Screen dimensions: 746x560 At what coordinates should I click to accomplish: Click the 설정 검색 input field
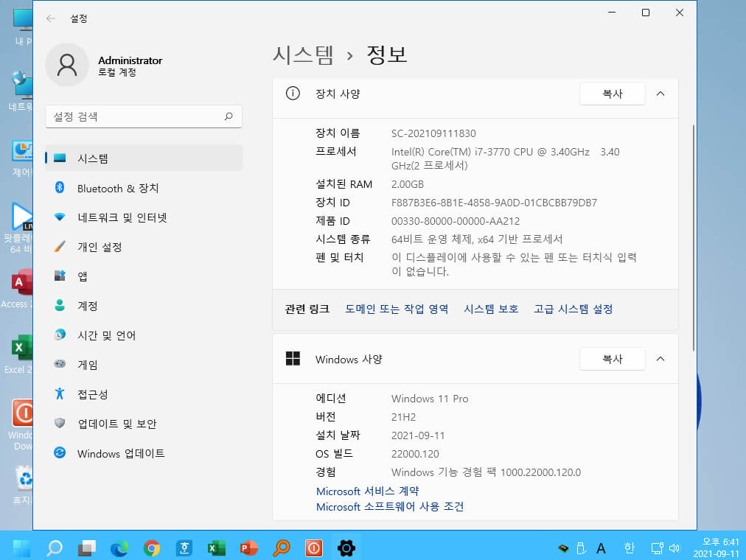coord(144,116)
